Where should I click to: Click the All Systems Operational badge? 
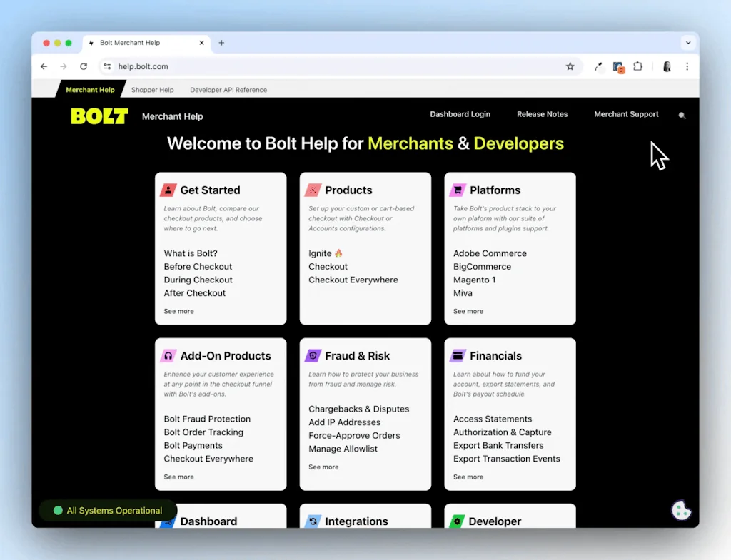(108, 510)
